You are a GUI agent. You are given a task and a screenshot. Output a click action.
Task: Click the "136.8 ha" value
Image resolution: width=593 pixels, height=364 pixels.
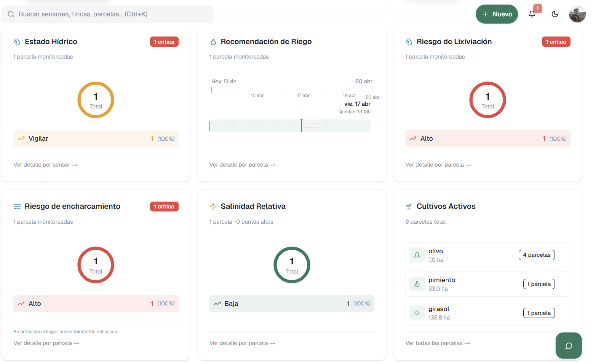(x=439, y=318)
